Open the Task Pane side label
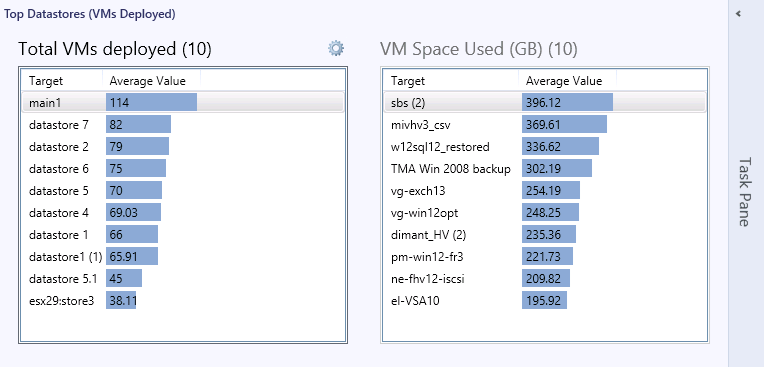Viewport: 764px width, 367px height. 744,192
